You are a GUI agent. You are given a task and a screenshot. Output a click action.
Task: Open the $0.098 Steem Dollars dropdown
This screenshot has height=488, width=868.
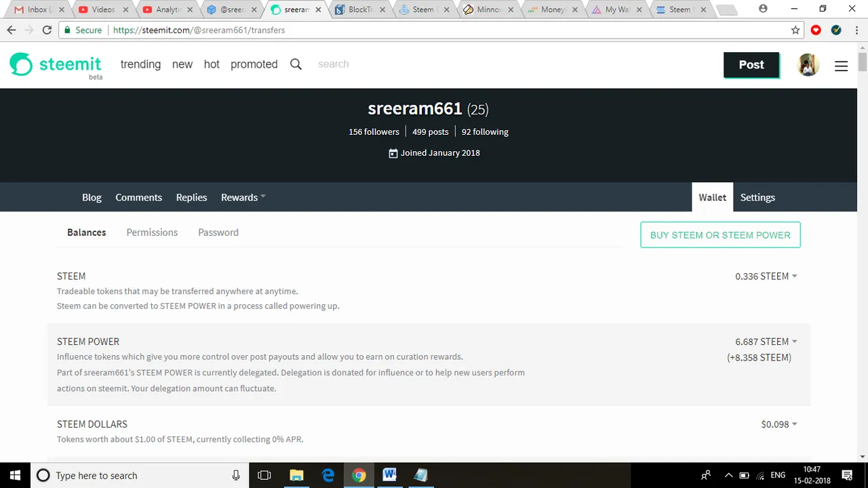click(x=779, y=424)
